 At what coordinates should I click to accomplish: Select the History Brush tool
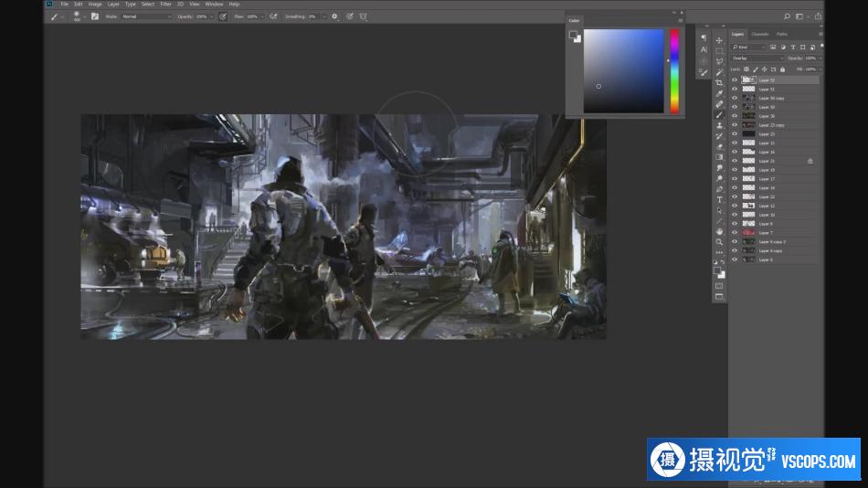click(719, 136)
